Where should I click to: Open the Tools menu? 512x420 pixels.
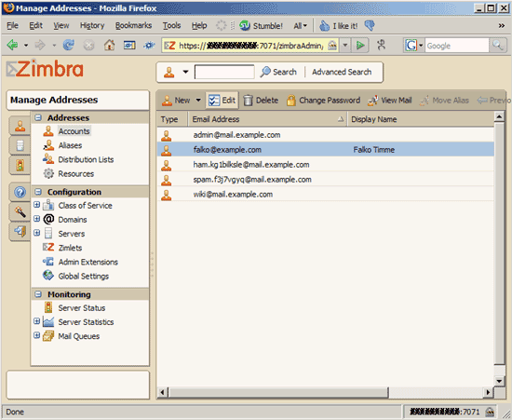172,25
